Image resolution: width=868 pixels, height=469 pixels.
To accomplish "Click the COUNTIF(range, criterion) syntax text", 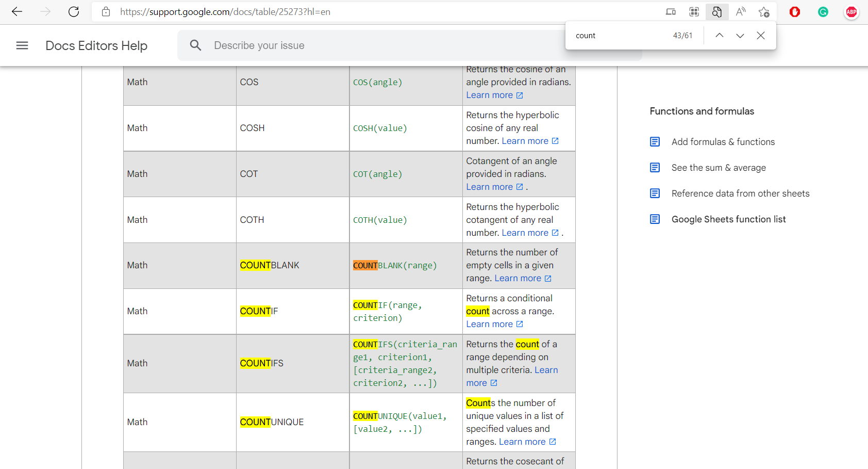I will click(388, 312).
